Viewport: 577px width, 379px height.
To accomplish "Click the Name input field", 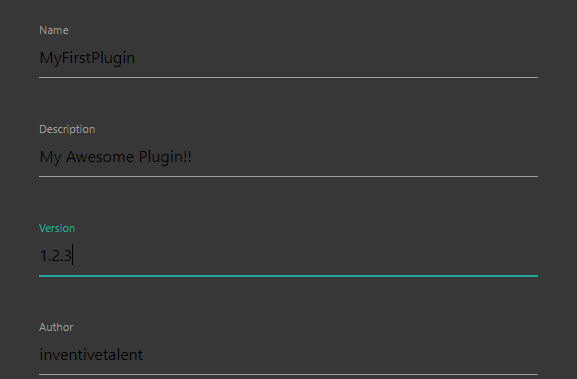I will (x=288, y=58).
